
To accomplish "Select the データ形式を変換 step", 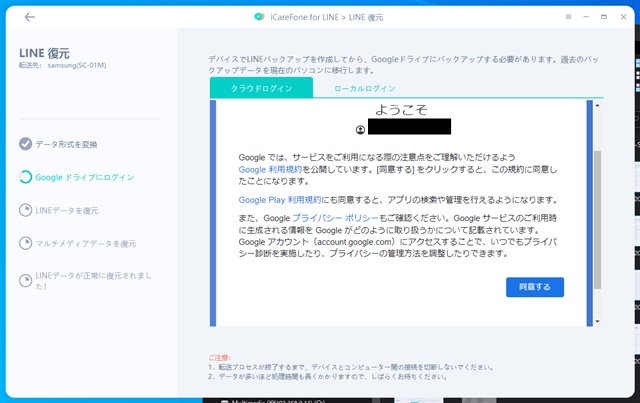I will [x=66, y=144].
